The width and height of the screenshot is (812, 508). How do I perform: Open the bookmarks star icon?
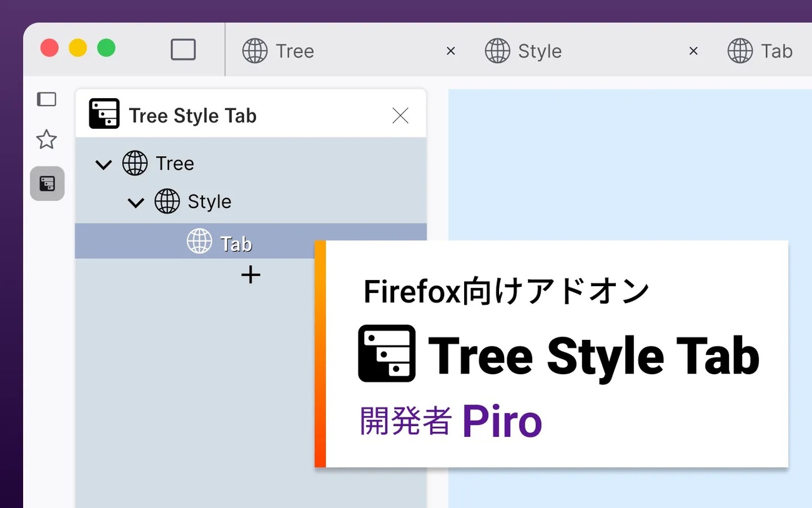tap(47, 139)
